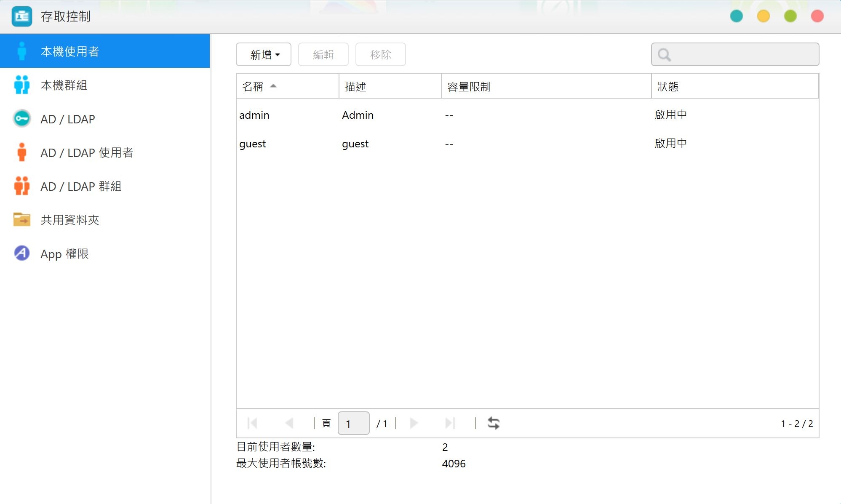The height and width of the screenshot is (504, 841).
Task: Click admin's 啟用中 status
Action: point(671,115)
